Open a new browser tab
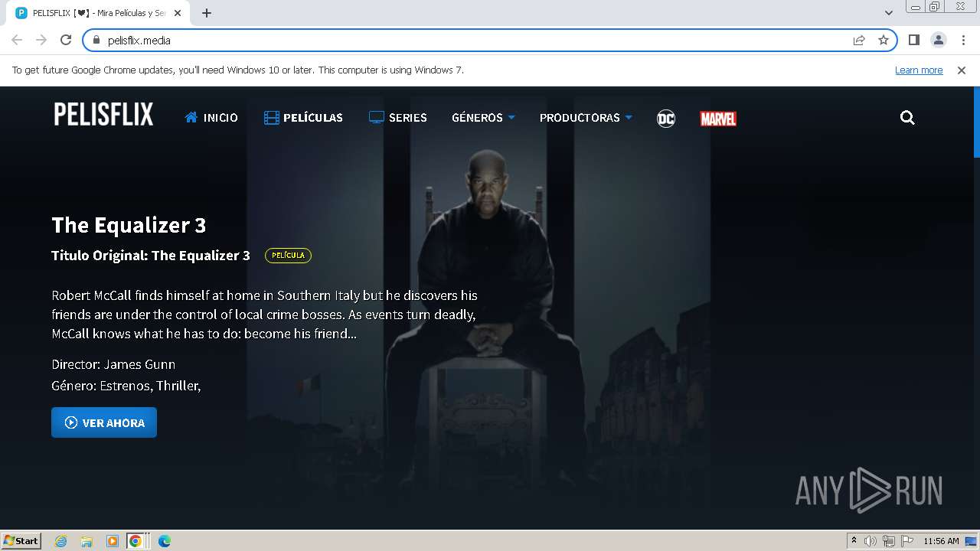The height and width of the screenshot is (551, 980). [x=206, y=13]
